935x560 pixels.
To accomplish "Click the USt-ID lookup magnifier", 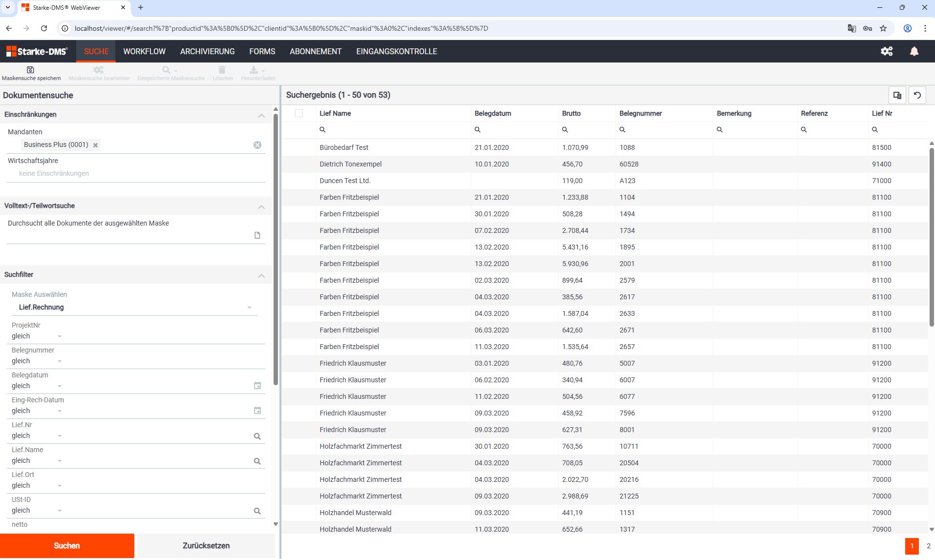I will [x=257, y=511].
